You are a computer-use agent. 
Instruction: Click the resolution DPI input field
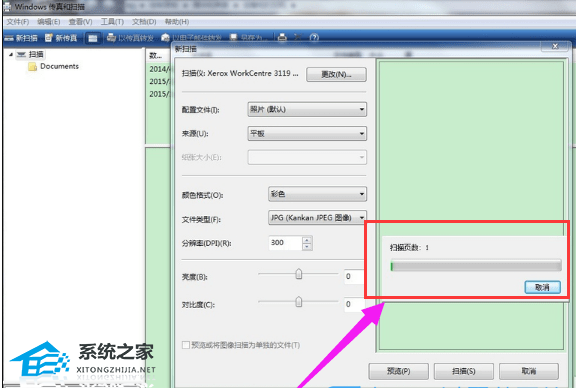click(x=285, y=243)
